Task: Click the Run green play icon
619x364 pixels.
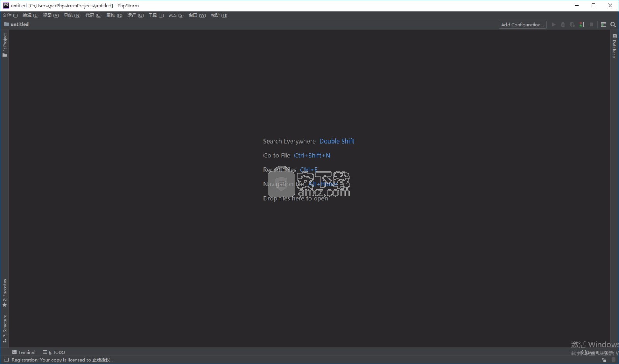Action: [553, 24]
